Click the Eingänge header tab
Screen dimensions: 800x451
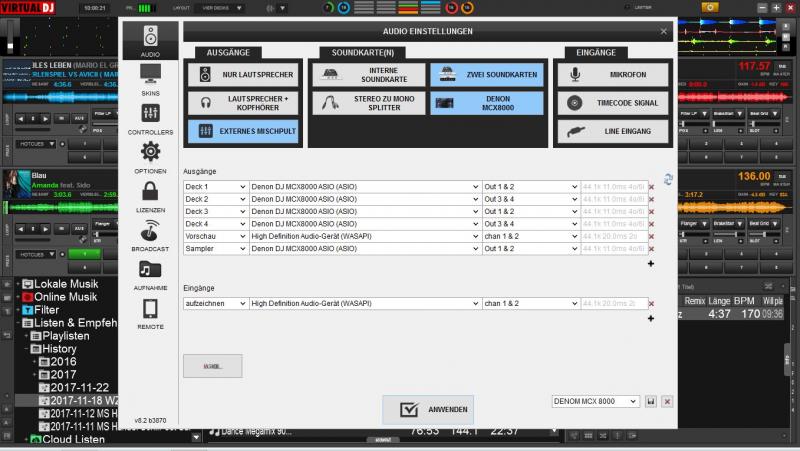coord(596,53)
